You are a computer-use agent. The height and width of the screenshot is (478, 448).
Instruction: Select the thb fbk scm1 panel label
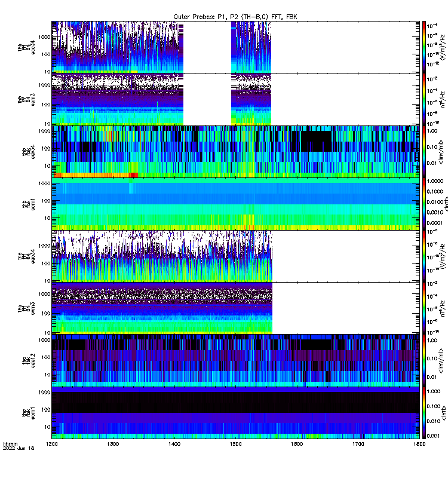pos(29,204)
